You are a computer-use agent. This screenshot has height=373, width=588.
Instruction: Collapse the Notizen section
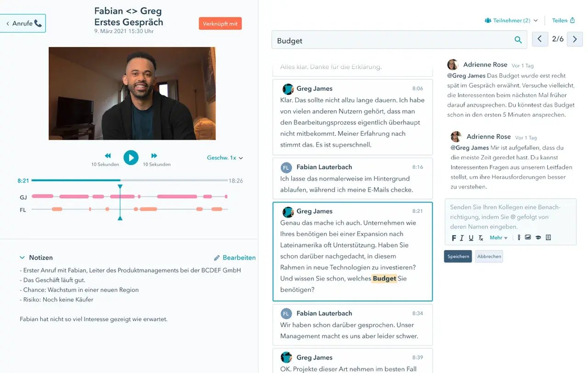(22, 258)
